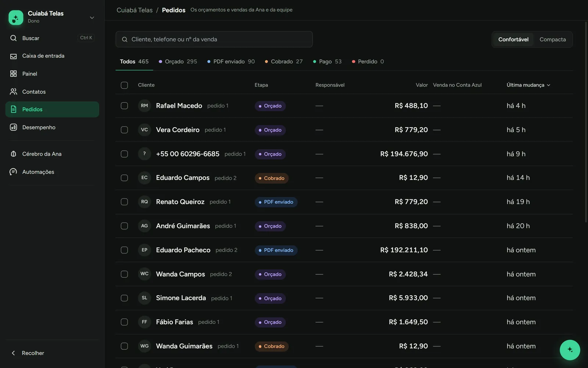Check the Rafael Macedo row checkbox
Screen dimensions: 588x368
coord(124,106)
